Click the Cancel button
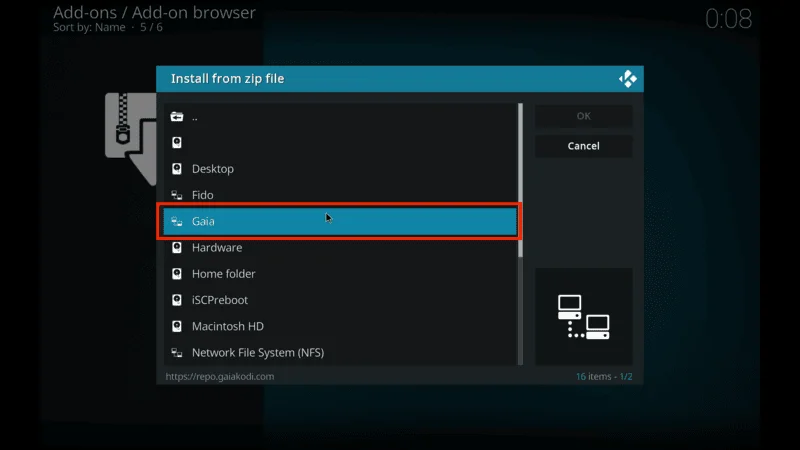800x450 pixels. pyautogui.click(x=584, y=146)
